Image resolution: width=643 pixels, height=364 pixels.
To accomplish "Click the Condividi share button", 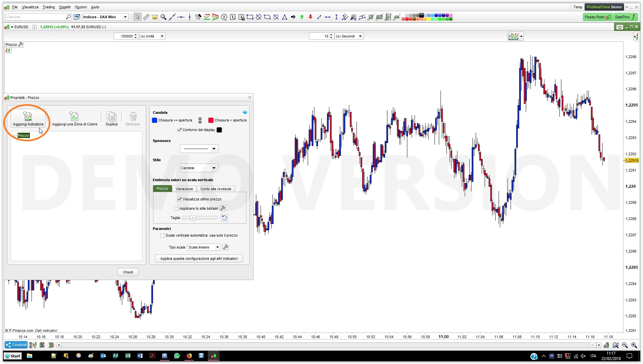I will click(16, 345).
